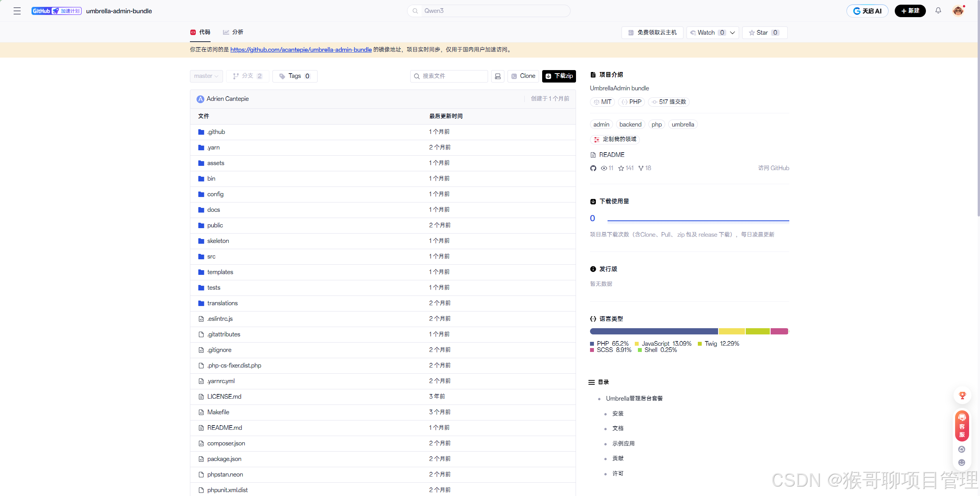Click the monitor icon beside Clone
Viewport: 980px width, 496px height.
pyautogui.click(x=497, y=76)
